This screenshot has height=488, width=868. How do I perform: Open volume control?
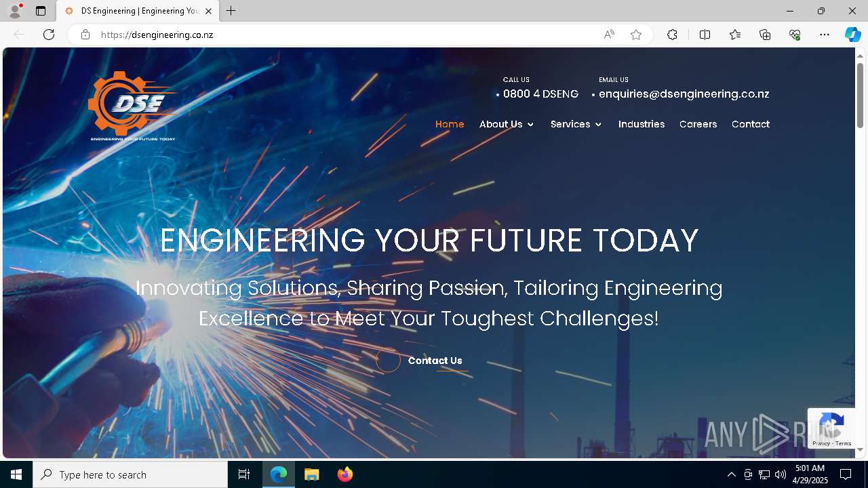coord(781,474)
